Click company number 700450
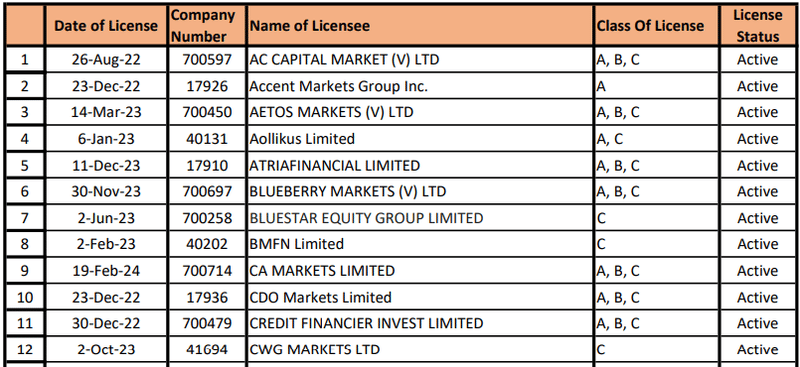 click(x=207, y=112)
